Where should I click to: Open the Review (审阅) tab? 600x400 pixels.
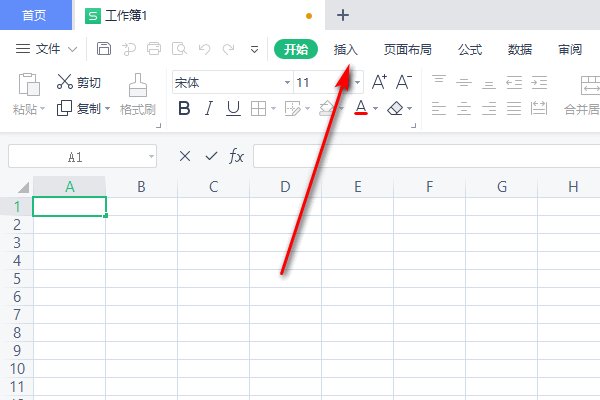click(570, 49)
